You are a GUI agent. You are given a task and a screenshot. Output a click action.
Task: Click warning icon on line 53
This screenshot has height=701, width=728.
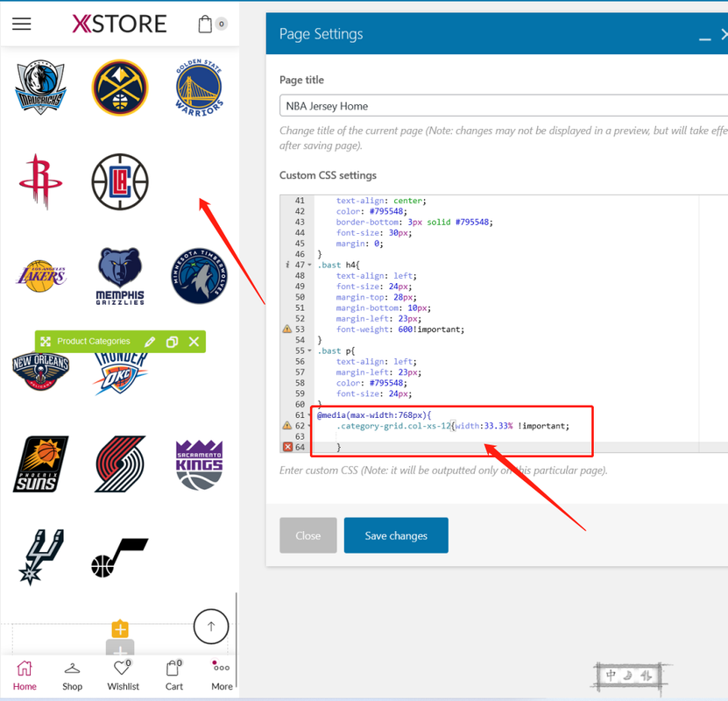pyautogui.click(x=287, y=329)
